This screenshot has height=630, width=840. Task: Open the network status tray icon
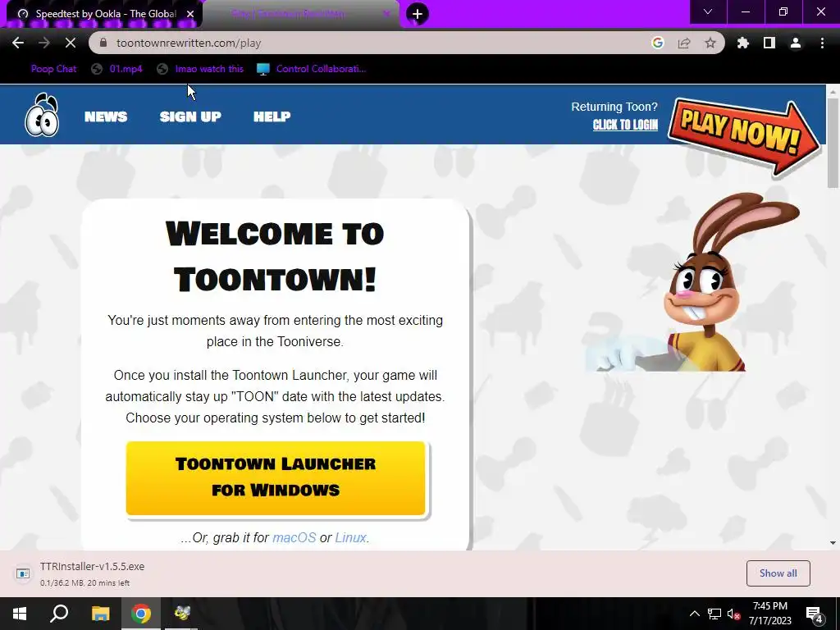(714, 614)
